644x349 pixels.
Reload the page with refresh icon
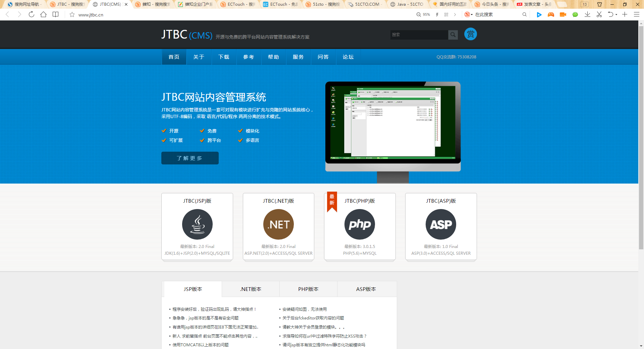(x=32, y=14)
